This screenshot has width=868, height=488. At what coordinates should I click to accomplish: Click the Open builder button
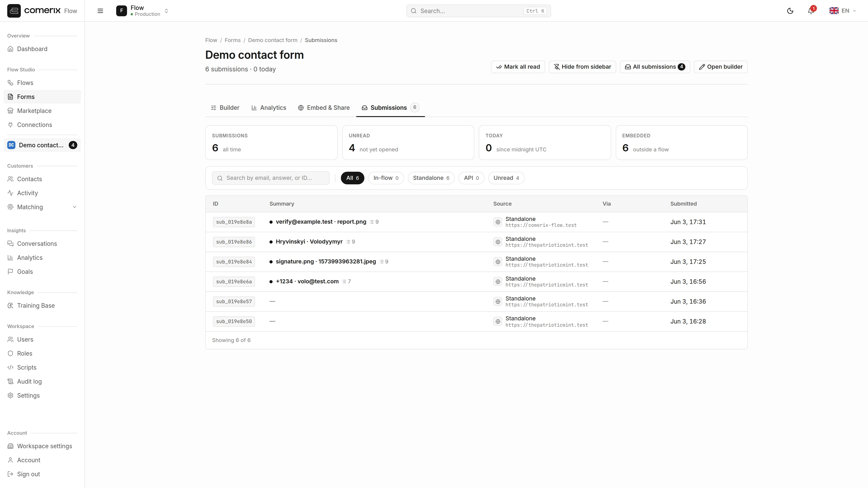click(x=721, y=67)
